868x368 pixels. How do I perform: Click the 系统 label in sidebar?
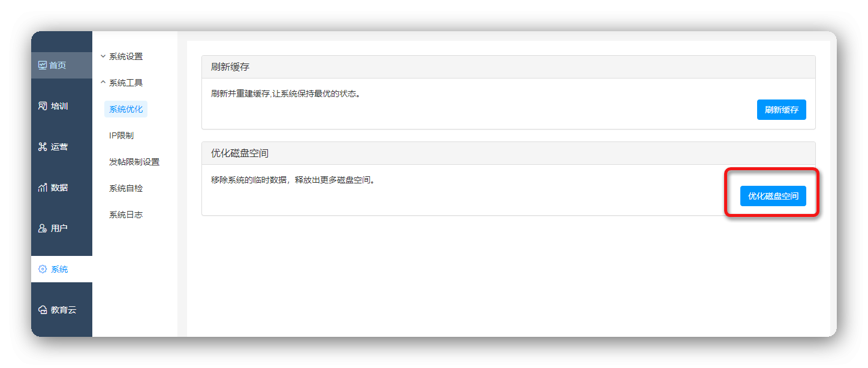pyautogui.click(x=59, y=269)
